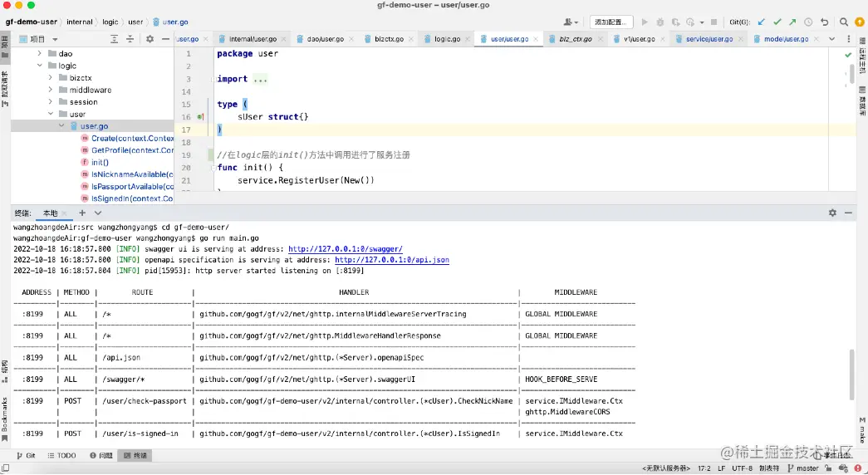868x475 pixels.
Task: Click the Stop square icon
Action: pyautogui.click(x=714, y=22)
